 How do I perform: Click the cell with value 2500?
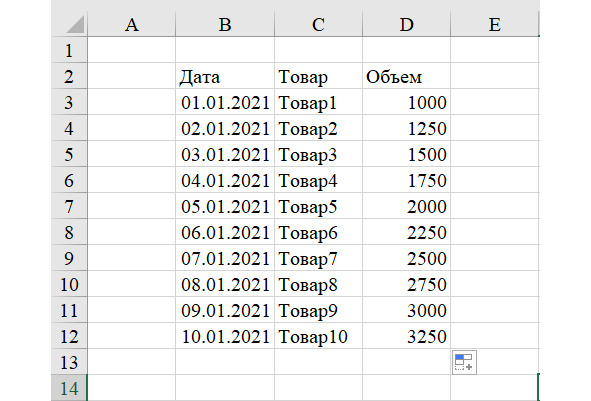point(406,258)
